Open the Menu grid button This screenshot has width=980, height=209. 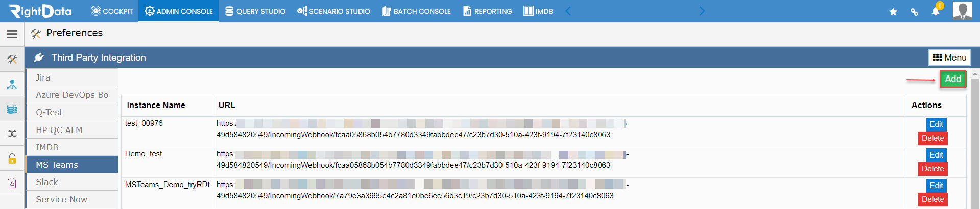point(949,58)
